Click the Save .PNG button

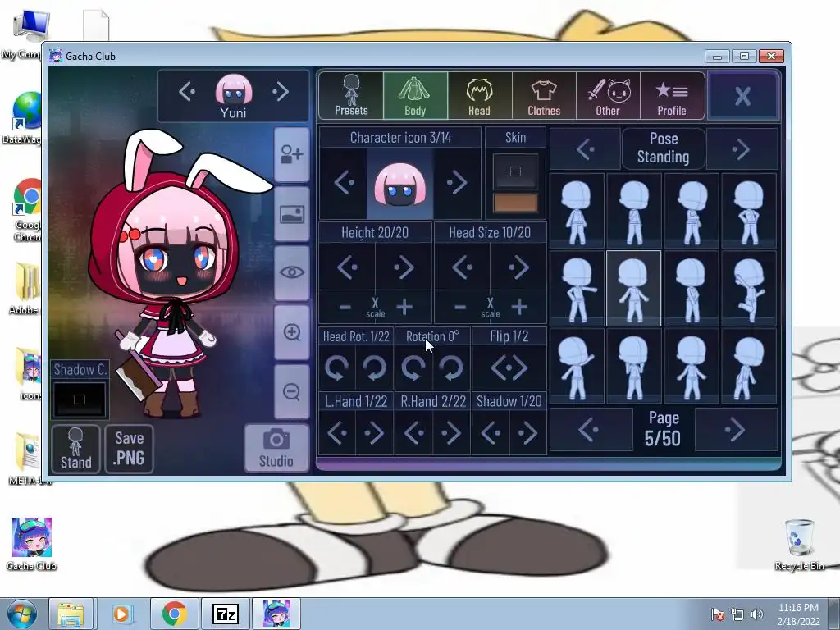pyautogui.click(x=129, y=449)
